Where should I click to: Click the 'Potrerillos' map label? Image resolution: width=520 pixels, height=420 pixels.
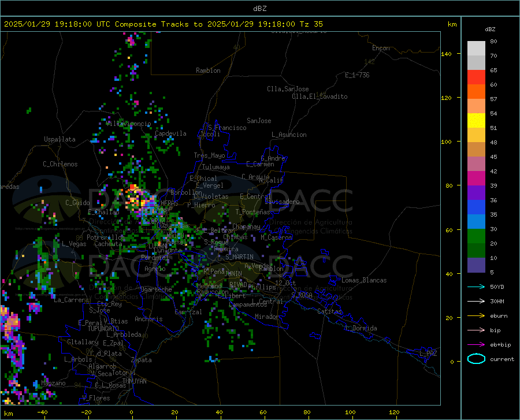(x=106, y=237)
